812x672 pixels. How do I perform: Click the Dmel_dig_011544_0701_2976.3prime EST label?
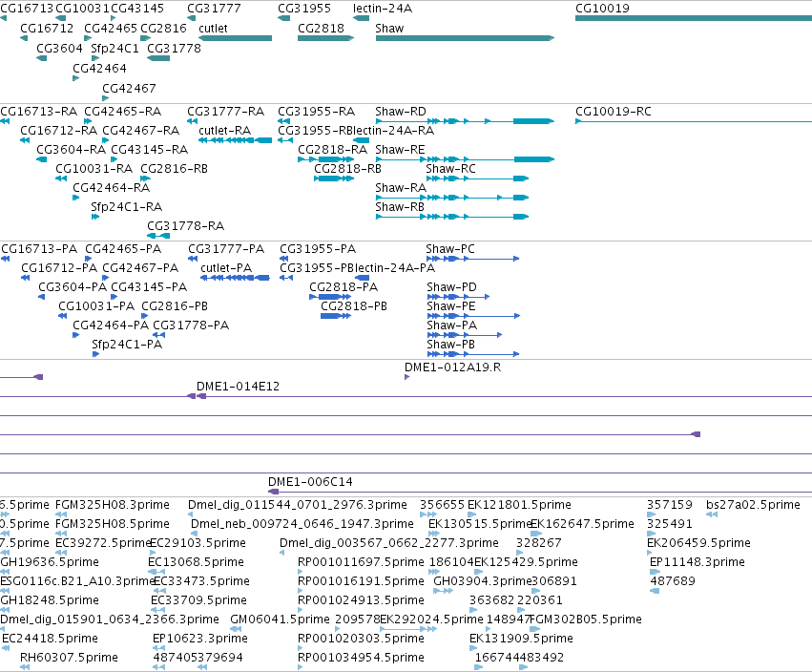298,505
